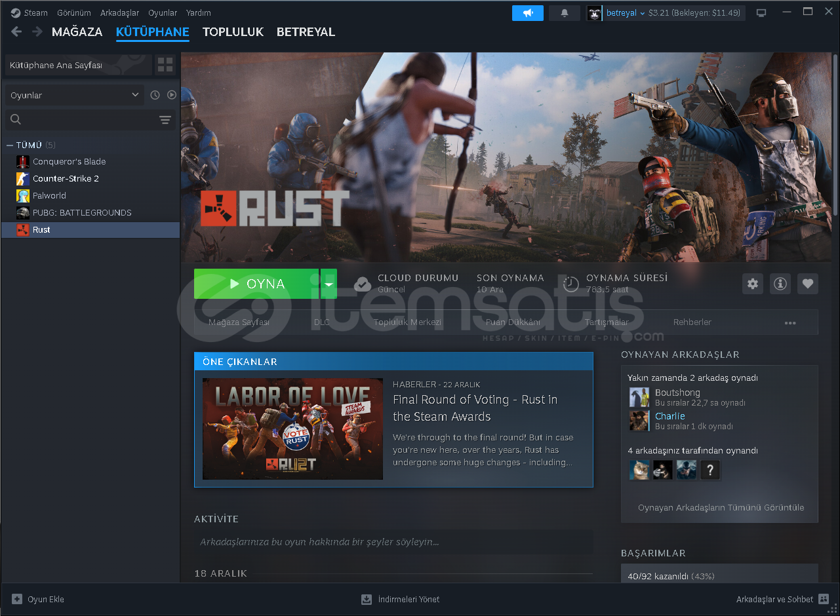Collapse the TÜMÜ games group
Screen dimensions: 840x616
pyautogui.click(x=10, y=145)
